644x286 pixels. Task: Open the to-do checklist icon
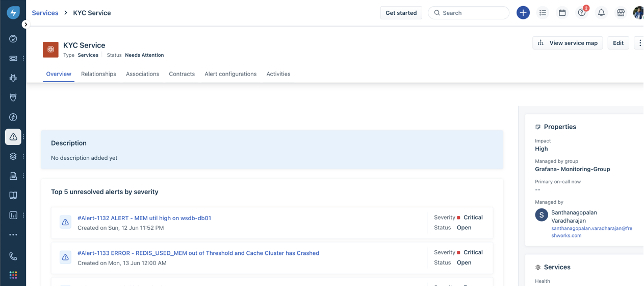pyautogui.click(x=543, y=13)
